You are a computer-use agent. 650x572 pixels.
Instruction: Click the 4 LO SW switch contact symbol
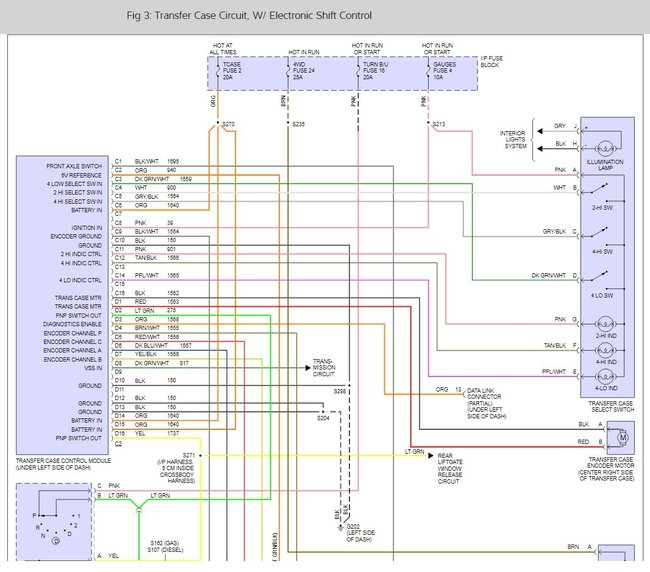point(599,276)
